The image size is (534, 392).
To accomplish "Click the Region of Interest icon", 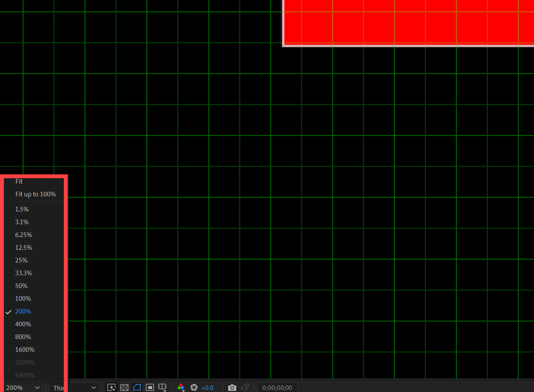I will pyautogui.click(x=150, y=387).
